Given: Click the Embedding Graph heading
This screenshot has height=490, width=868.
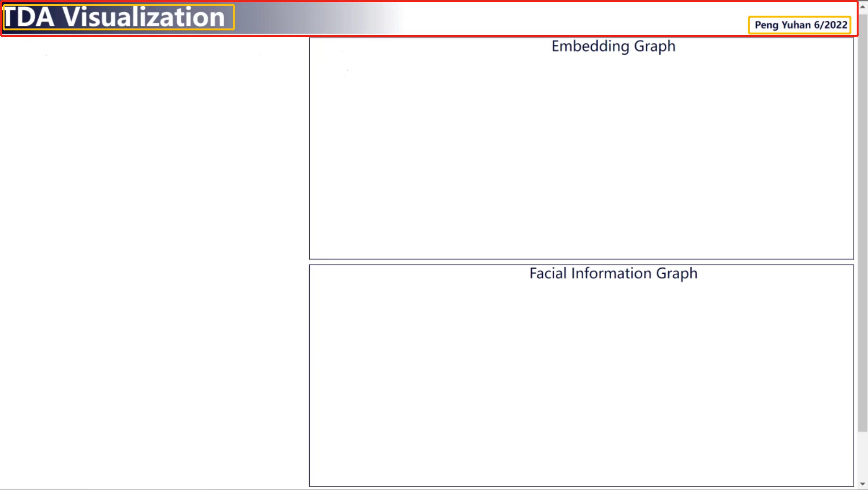Looking at the screenshot, I should pyautogui.click(x=613, y=46).
